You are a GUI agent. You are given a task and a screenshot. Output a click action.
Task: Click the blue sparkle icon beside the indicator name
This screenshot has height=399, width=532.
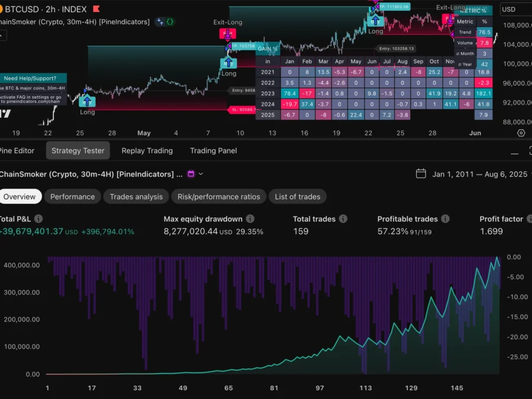[x=160, y=22]
